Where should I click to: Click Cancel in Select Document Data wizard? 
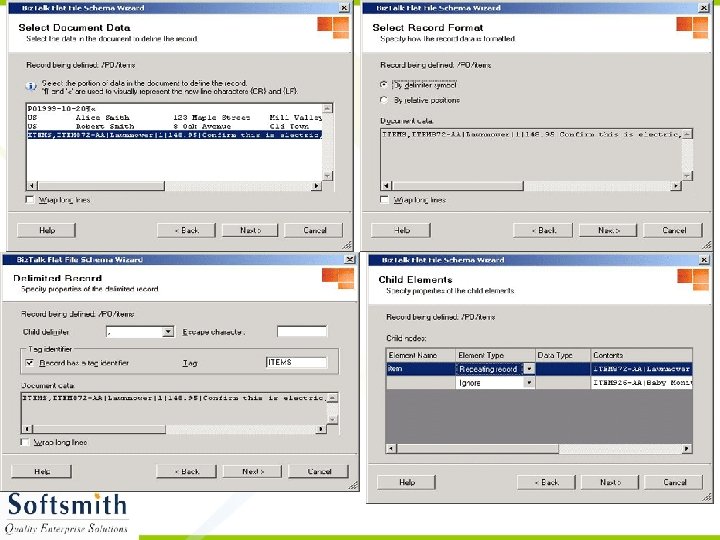click(314, 230)
